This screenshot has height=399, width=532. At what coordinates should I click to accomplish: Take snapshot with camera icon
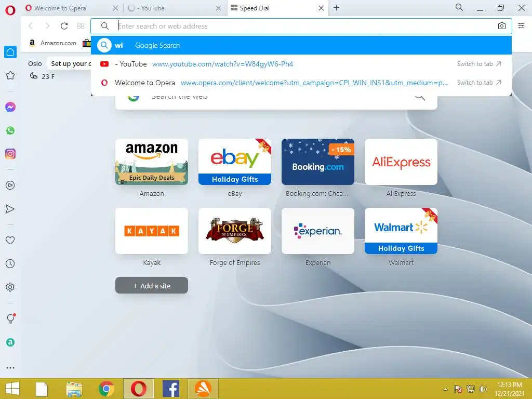(x=502, y=26)
